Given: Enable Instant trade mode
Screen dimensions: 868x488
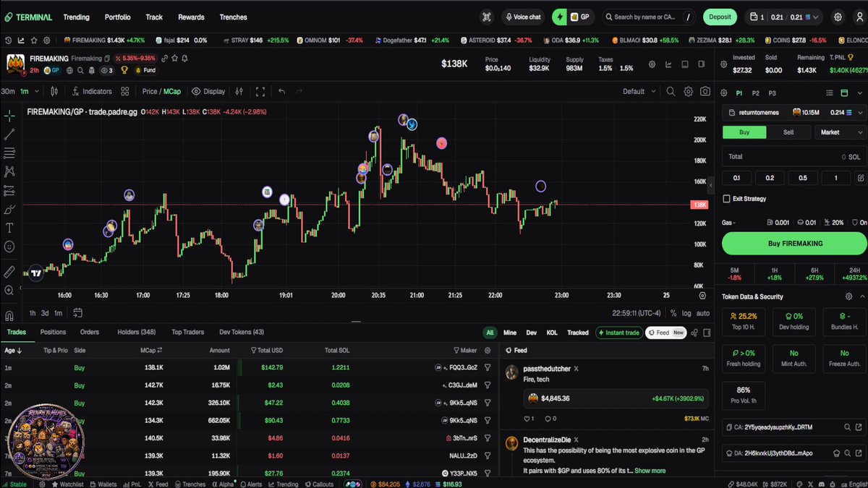Looking at the screenshot, I should [x=618, y=333].
